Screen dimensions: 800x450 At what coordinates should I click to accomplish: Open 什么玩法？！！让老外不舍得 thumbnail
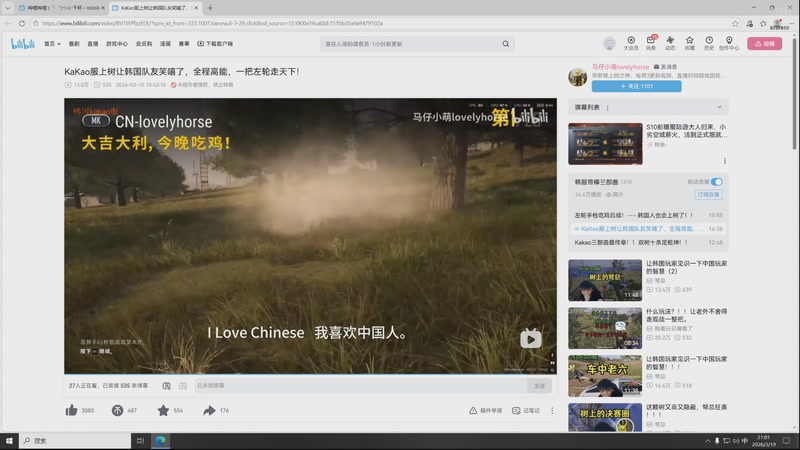[x=605, y=328]
